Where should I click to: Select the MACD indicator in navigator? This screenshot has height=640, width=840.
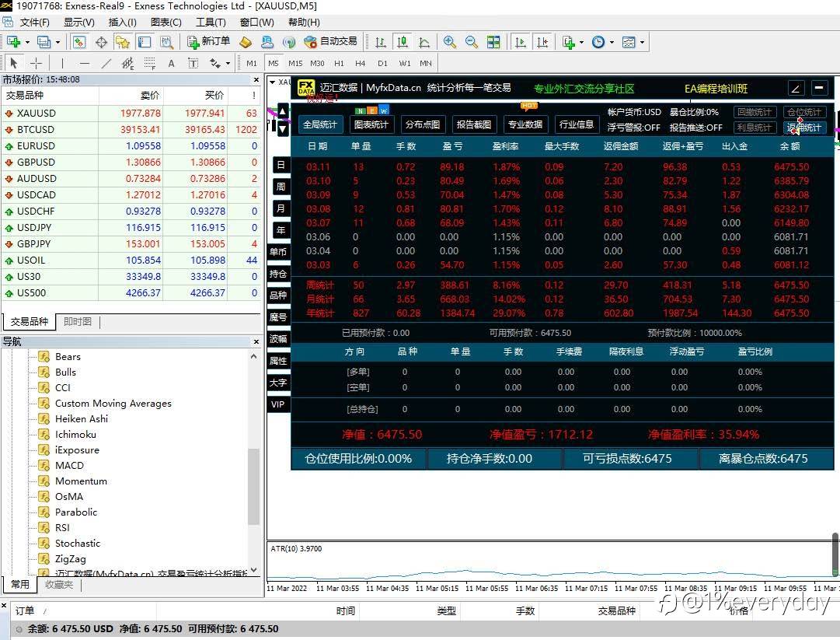point(69,465)
